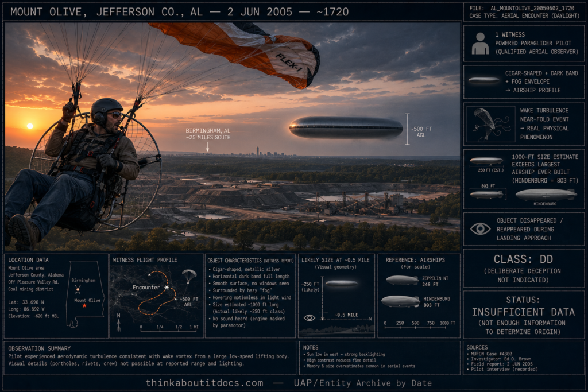
Task: Click the large Hindenburg airship in size estimate panel
Action: click(x=546, y=195)
